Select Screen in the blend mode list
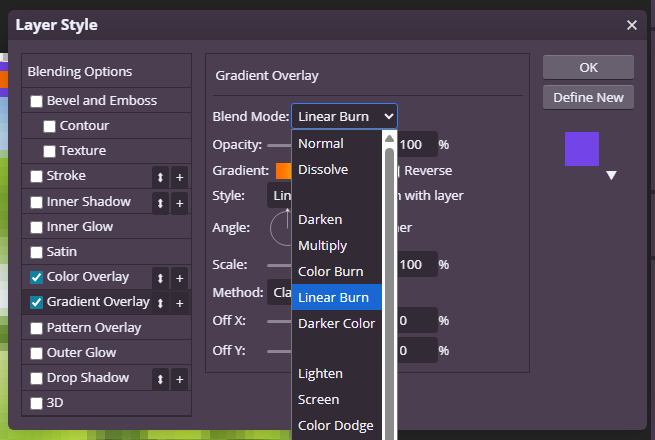 [318, 399]
